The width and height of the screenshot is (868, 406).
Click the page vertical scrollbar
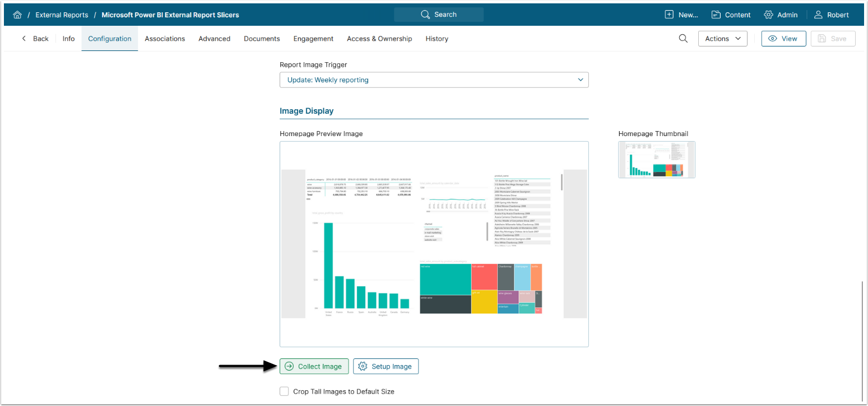862,336
